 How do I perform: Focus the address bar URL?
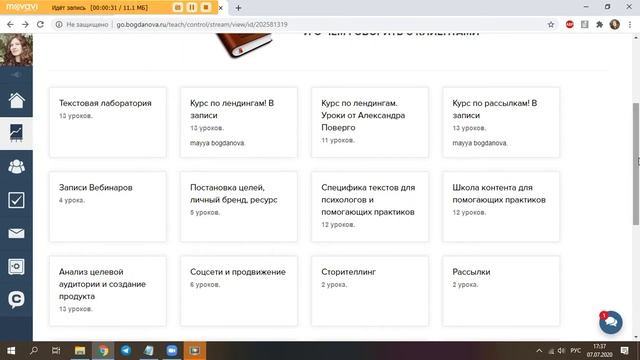point(202,24)
